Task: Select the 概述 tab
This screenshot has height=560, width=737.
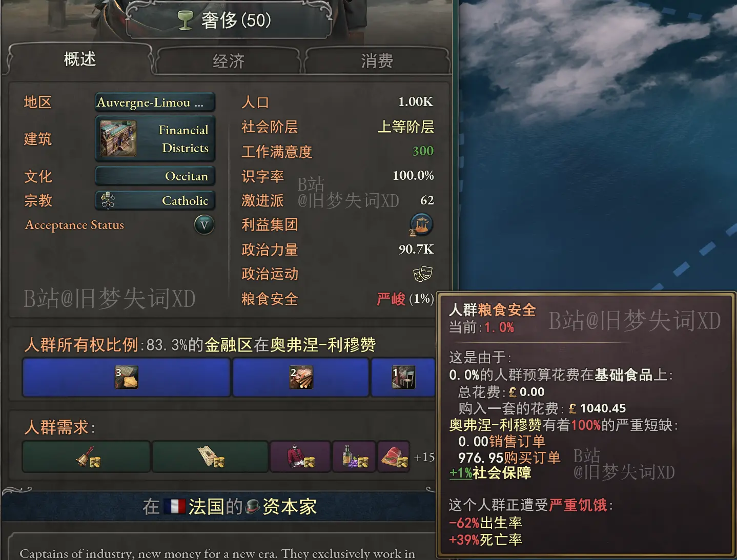Action: pos(80,59)
